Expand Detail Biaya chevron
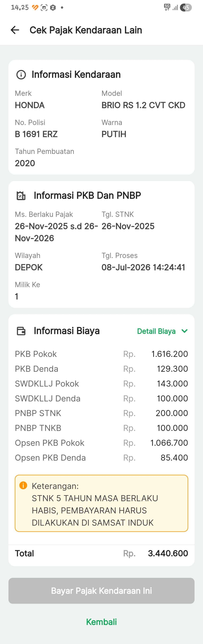This screenshot has height=644, width=203. (185, 331)
